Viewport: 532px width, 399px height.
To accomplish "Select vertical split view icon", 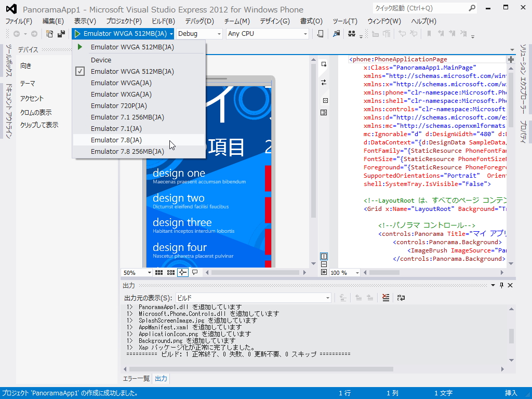I will pyautogui.click(x=324, y=256).
